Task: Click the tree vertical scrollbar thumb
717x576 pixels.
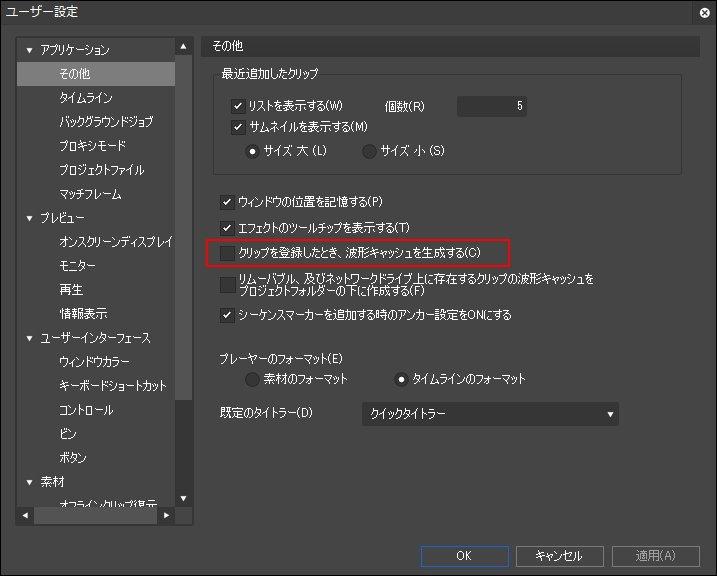Action: point(183,227)
